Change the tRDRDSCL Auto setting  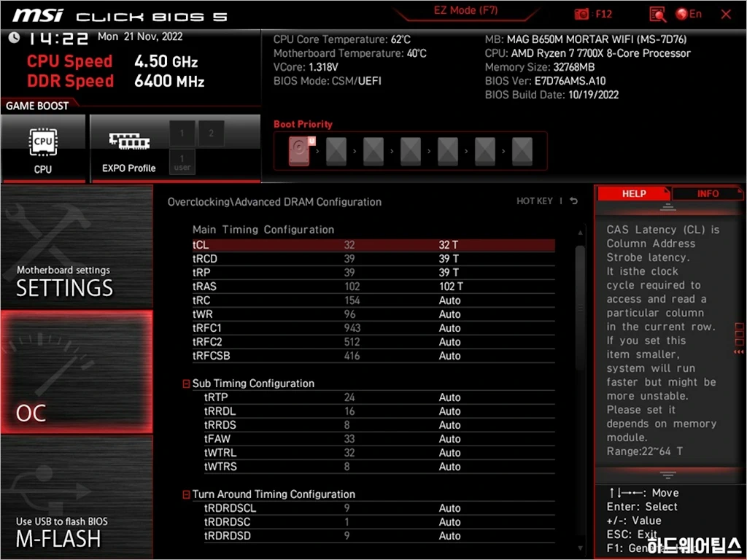(449, 508)
